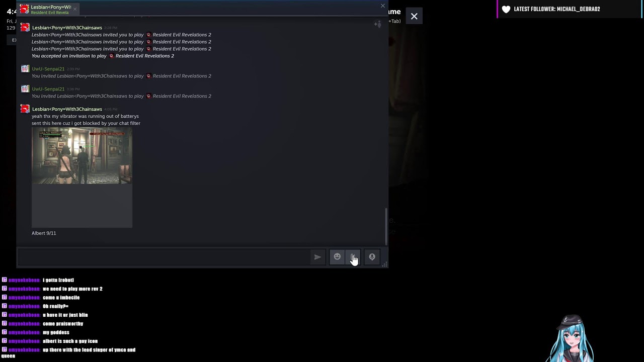Click the chat window corner grip
The width and height of the screenshot is (644, 362).
(x=385, y=264)
